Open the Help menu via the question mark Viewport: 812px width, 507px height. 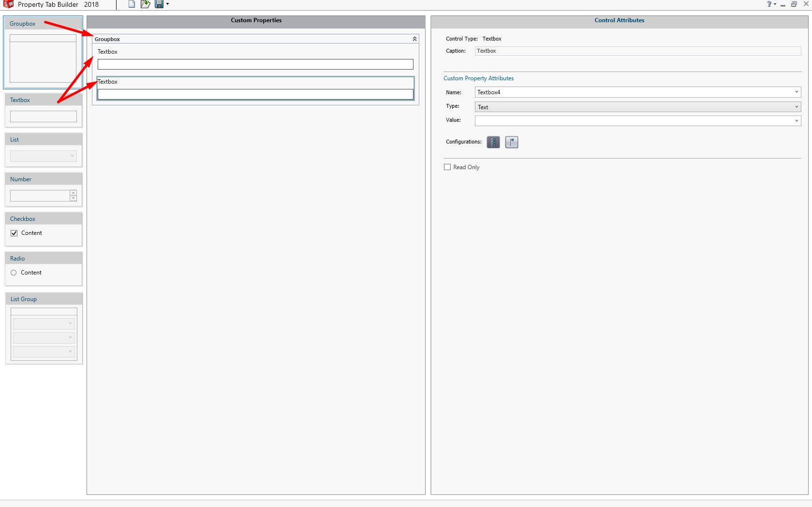(x=769, y=4)
